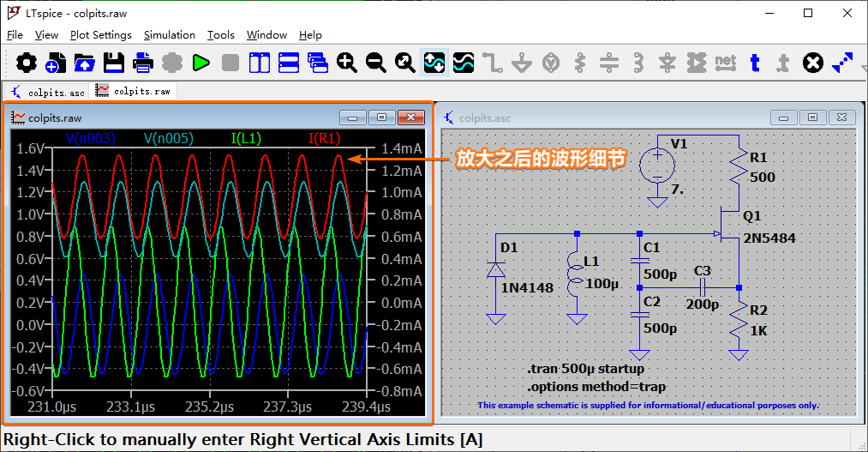Screen dimensions: 868x452
Task: Click the V(n005) trace label
Action: coord(169,138)
